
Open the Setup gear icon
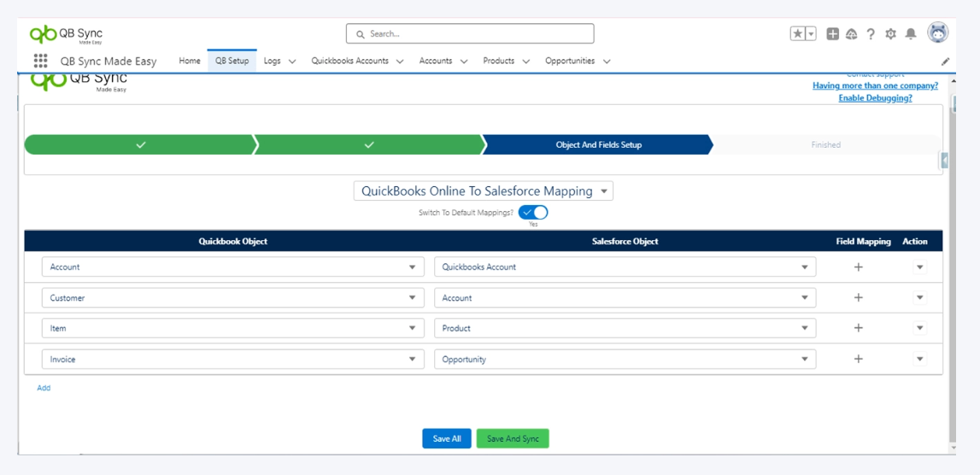[x=890, y=34]
